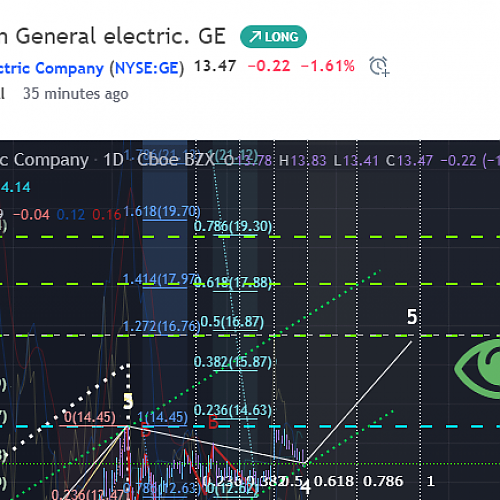
Task: Select the 0.236(14.63) retracement label
Action: tap(233, 410)
